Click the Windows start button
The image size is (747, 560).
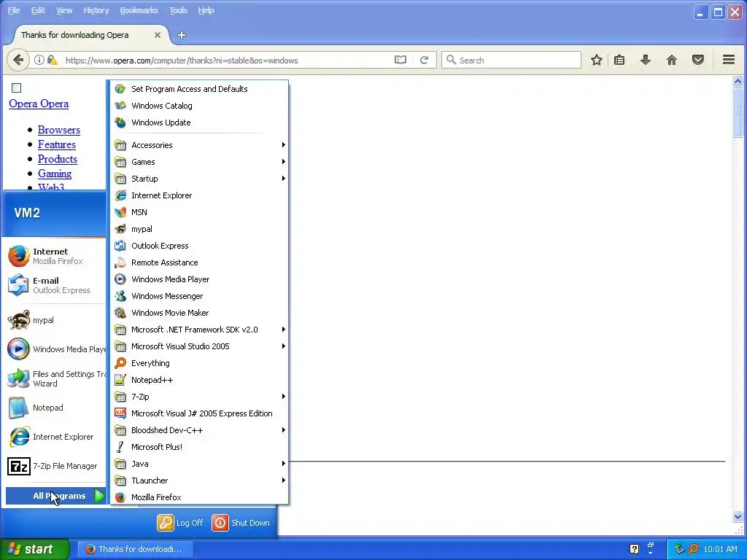35,549
